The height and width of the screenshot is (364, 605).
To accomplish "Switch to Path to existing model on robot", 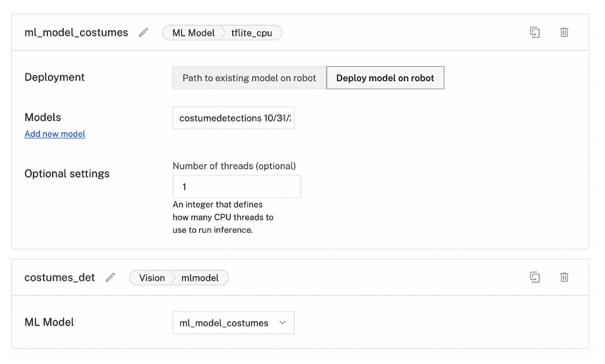I will pyautogui.click(x=249, y=78).
